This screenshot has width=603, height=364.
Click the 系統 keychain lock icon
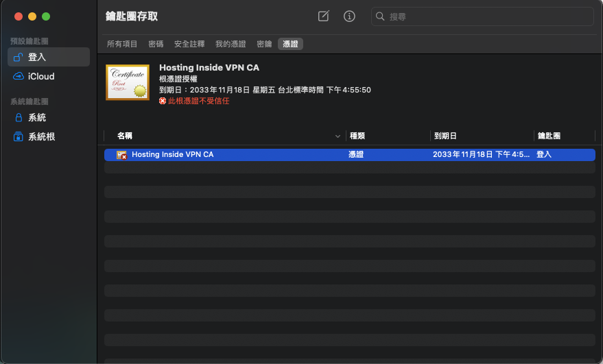coord(19,117)
